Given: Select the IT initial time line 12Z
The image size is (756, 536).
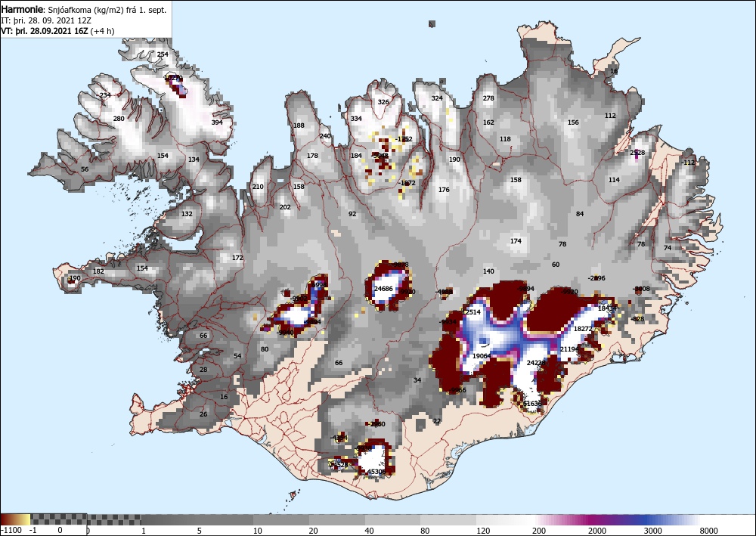Looking at the screenshot, I should [46, 20].
